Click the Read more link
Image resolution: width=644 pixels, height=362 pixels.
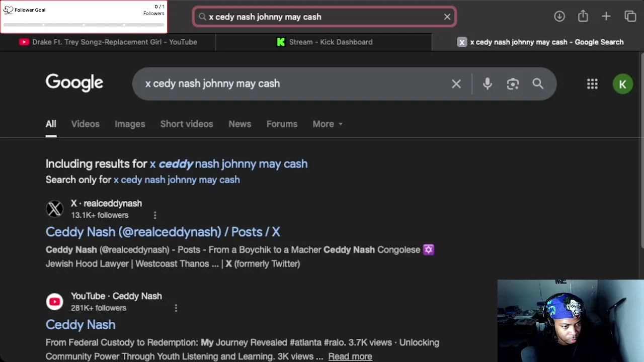coord(350,356)
